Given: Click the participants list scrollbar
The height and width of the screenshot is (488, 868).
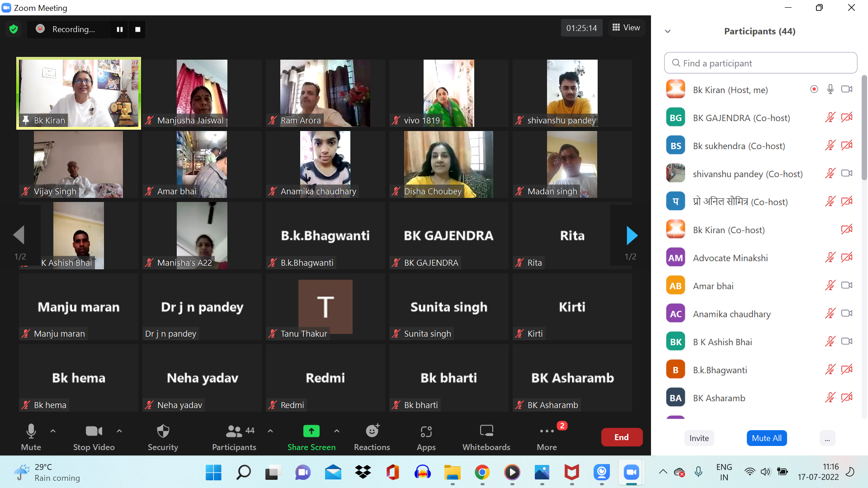Looking at the screenshot, I should pyautogui.click(x=864, y=129).
